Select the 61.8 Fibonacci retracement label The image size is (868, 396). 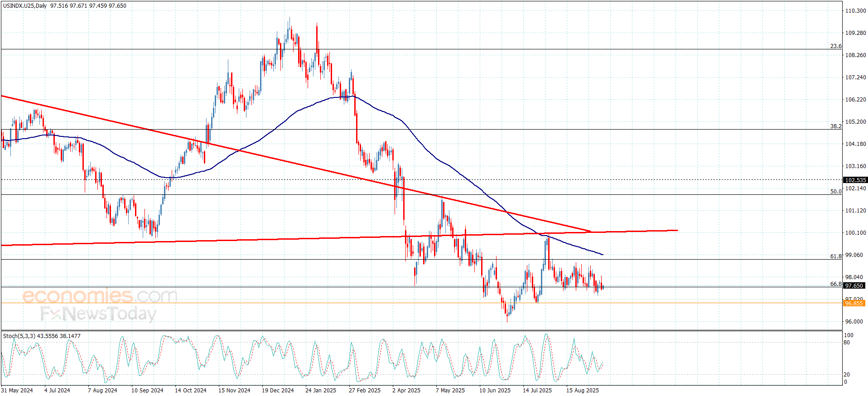coord(836,256)
